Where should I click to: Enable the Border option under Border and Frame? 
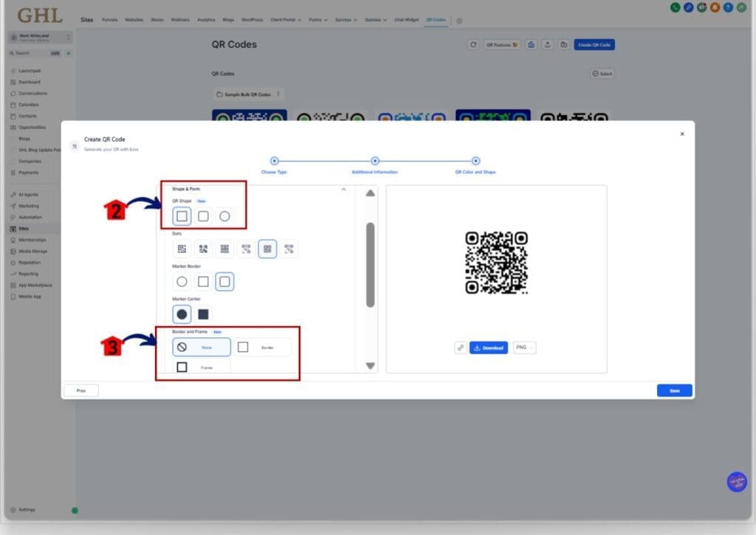tap(264, 348)
